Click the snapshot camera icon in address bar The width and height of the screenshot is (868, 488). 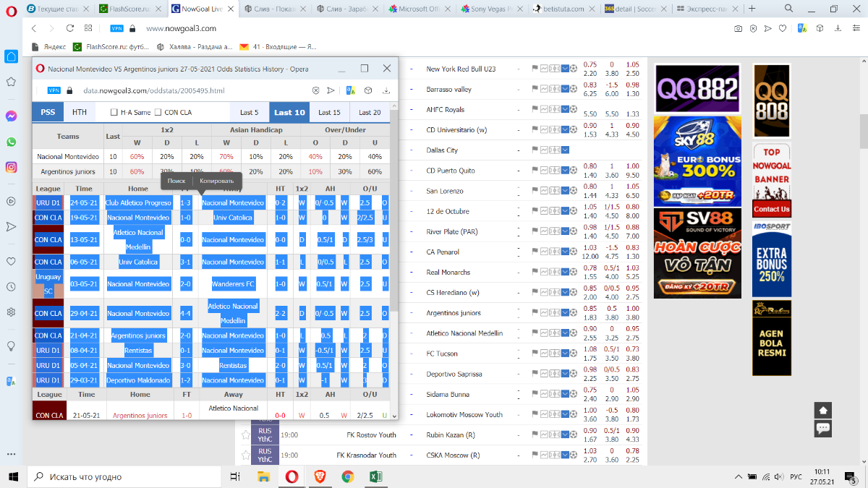click(x=738, y=29)
